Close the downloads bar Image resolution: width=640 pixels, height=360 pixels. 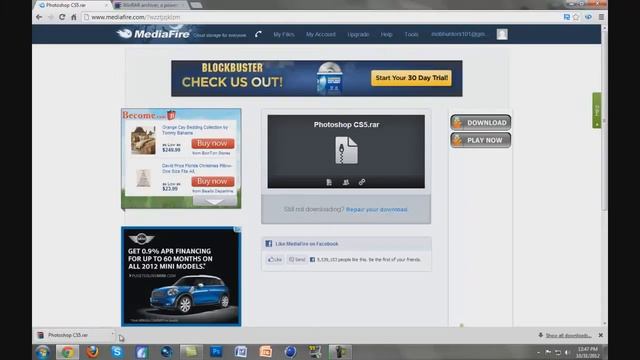600,335
